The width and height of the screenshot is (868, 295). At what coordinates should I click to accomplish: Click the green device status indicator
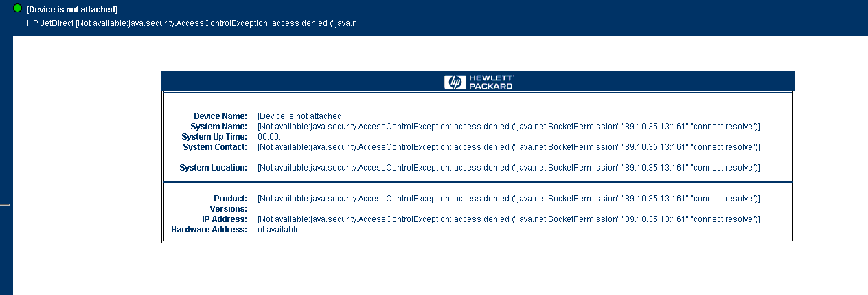(x=18, y=8)
